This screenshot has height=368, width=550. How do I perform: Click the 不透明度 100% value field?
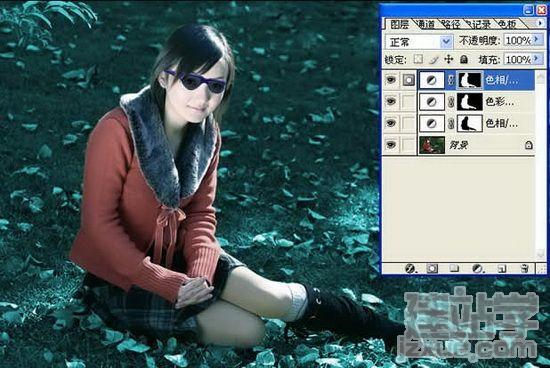pos(518,40)
